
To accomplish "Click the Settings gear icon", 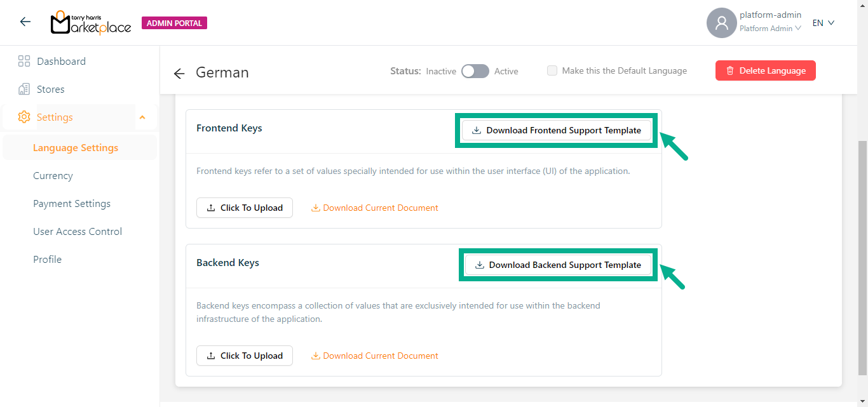I will coord(24,117).
